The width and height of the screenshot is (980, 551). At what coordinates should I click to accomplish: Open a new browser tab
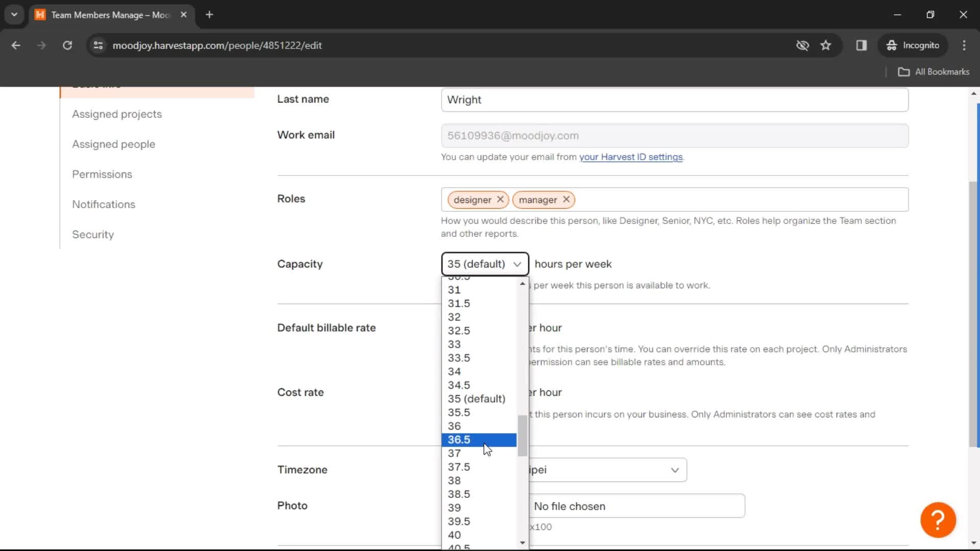(209, 15)
